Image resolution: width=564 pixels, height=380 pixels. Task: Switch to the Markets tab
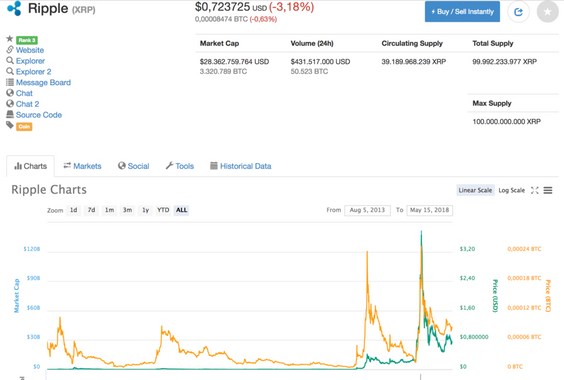click(x=82, y=166)
